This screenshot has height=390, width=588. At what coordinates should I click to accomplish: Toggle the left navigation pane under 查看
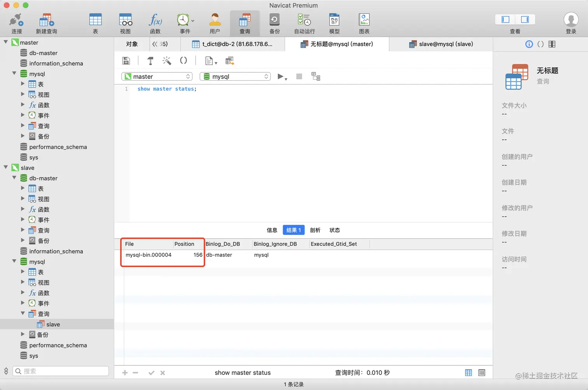coord(506,19)
